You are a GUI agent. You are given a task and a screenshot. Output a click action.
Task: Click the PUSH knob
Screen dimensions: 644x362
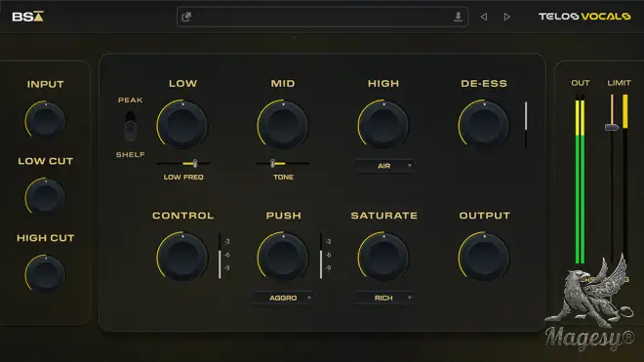click(283, 257)
